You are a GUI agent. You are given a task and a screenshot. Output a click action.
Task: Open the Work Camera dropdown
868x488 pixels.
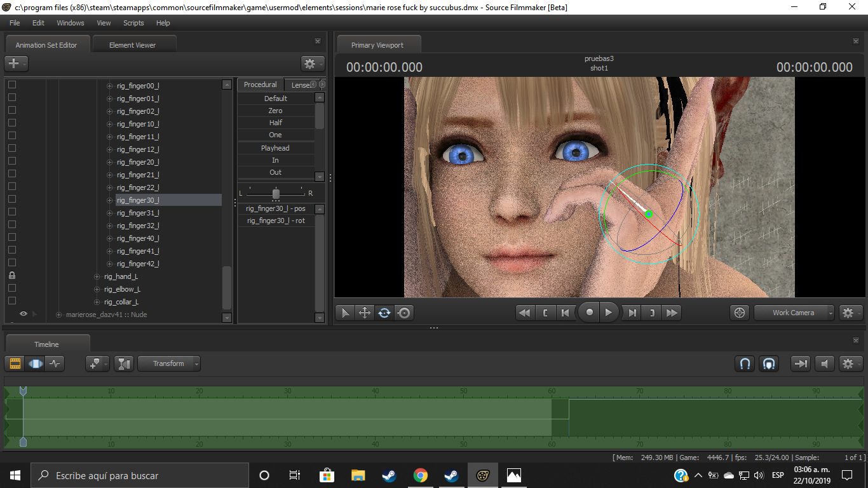click(794, 313)
